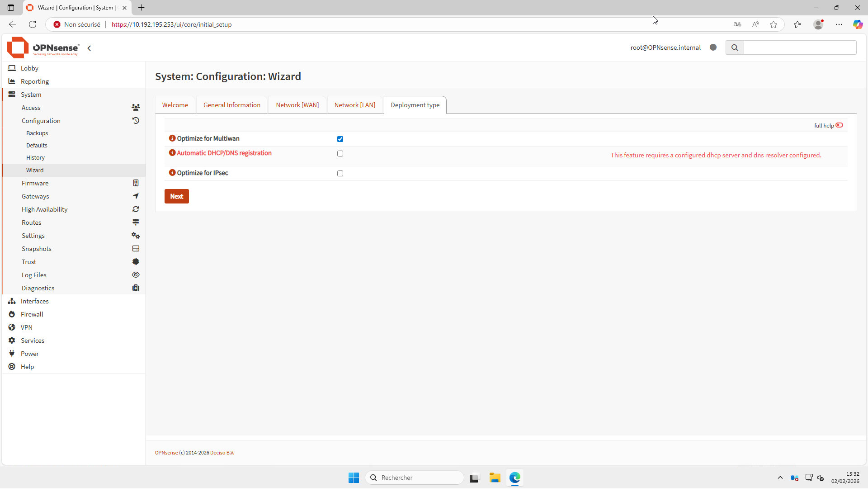Switch to the Network [WAN] tab
The width and height of the screenshot is (868, 492).
click(297, 105)
